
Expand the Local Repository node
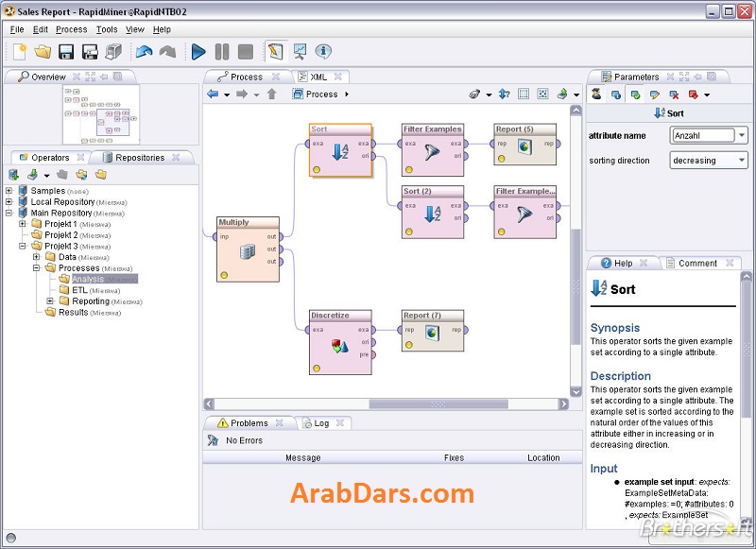tap(9, 202)
